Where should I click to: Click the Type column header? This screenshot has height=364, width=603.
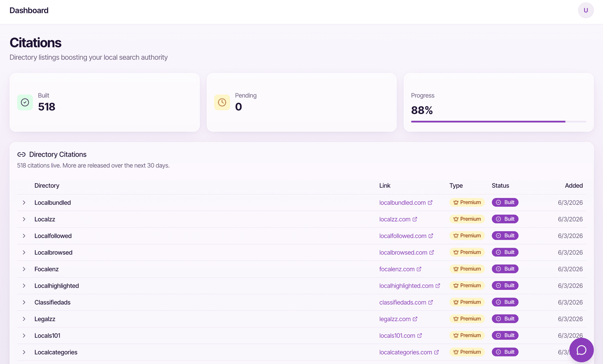pyautogui.click(x=456, y=186)
